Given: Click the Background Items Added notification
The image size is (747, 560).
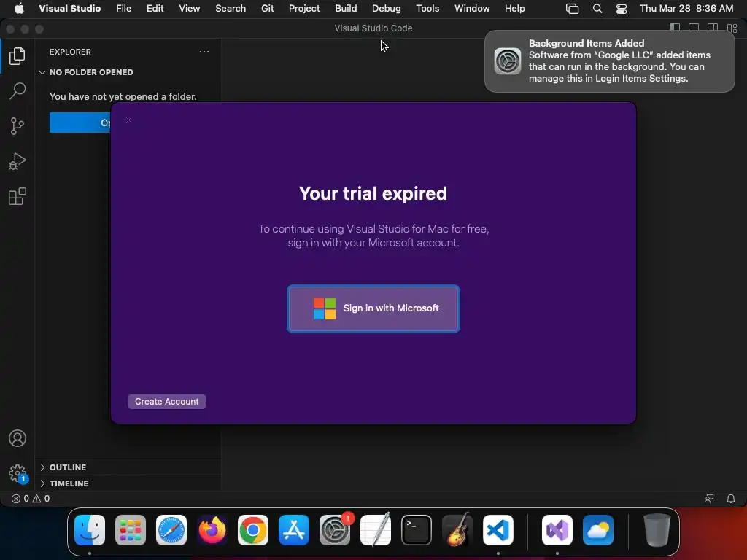Looking at the screenshot, I should point(610,61).
